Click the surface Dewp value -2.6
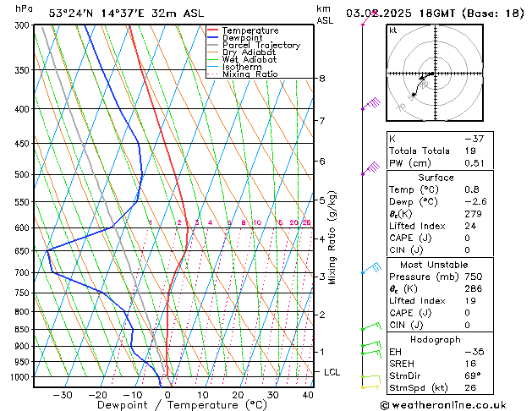 pos(475,202)
